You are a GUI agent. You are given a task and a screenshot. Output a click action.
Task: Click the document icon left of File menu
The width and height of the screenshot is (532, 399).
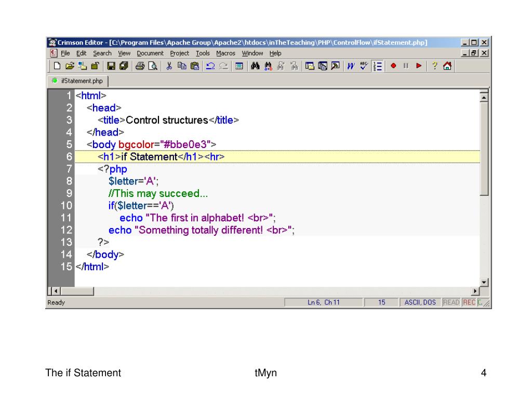click(54, 54)
